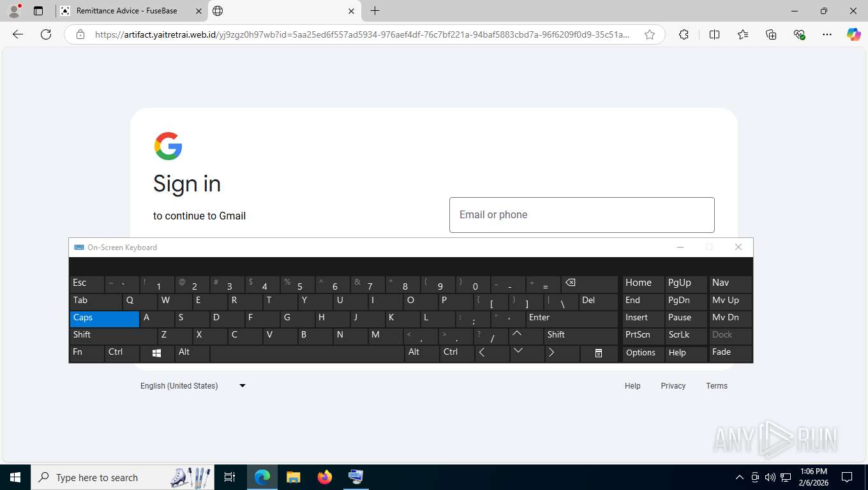The width and height of the screenshot is (868, 490).
Task: Open Copilot icon in Edge toolbar
Action: [x=854, y=34]
